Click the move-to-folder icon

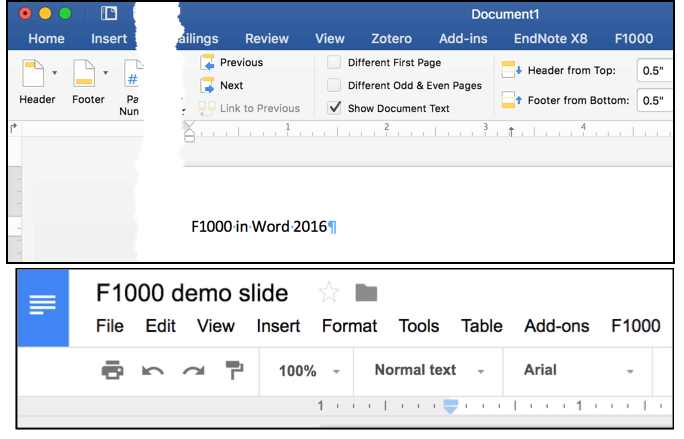pos(366,292)
